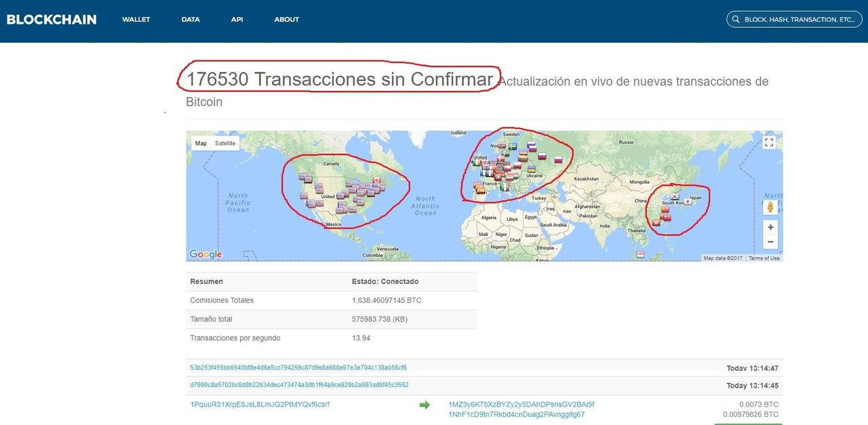Open the WALLET menu
The height and width of the screenshot is (425, 868).
click(136, 20)
